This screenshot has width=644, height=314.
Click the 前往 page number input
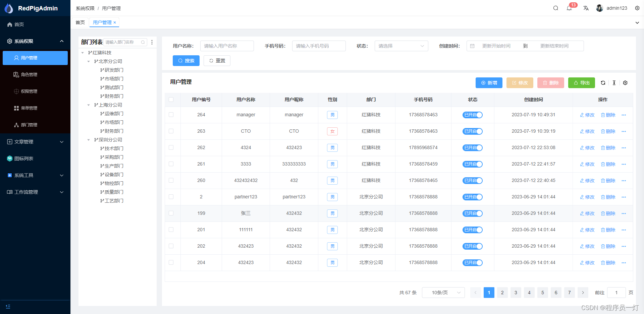616,293
